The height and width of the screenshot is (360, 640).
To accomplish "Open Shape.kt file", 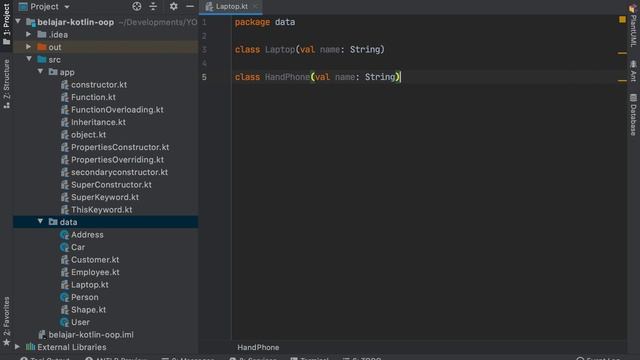I will point(88,310).
